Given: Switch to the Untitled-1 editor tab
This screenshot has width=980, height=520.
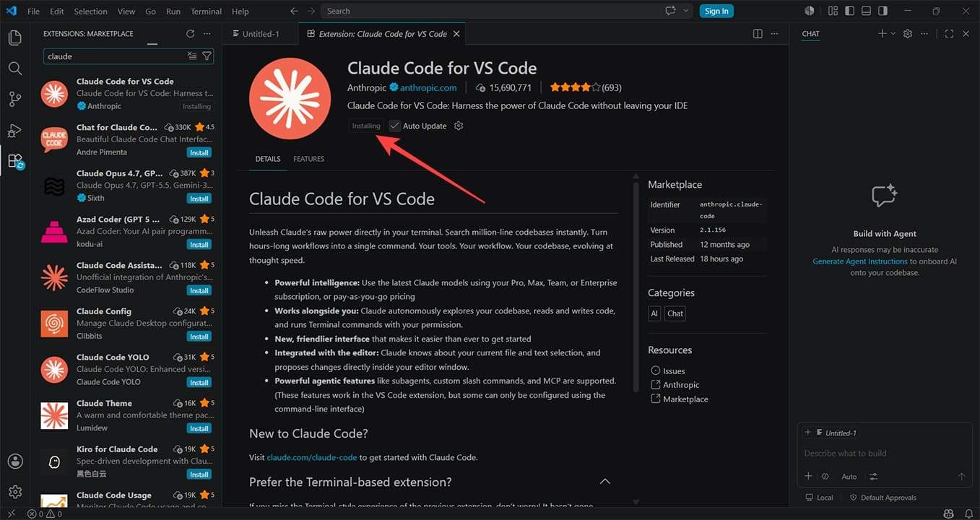Looking at the screenshot, I should [x=261, y=34].
